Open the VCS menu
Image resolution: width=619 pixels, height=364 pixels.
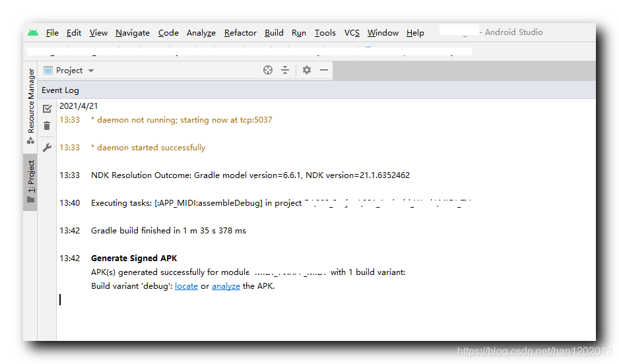(352, 33)
